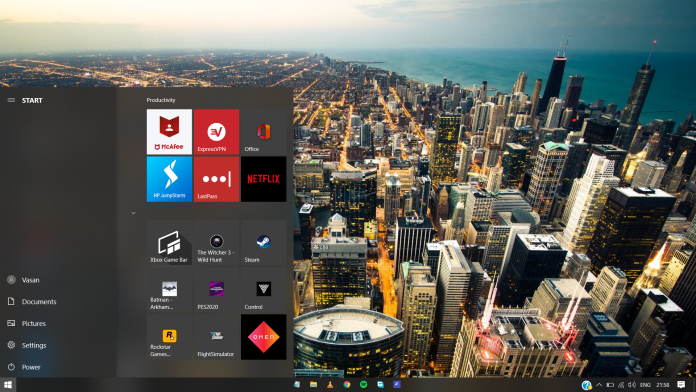Open the Steam tile
Viewport: 696px width, 392px height.
[x=263, y=243]
